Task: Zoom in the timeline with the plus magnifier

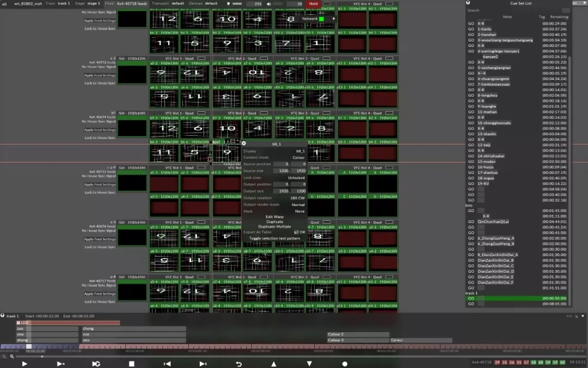Action: pyautogui.click(x=12, y=357)
